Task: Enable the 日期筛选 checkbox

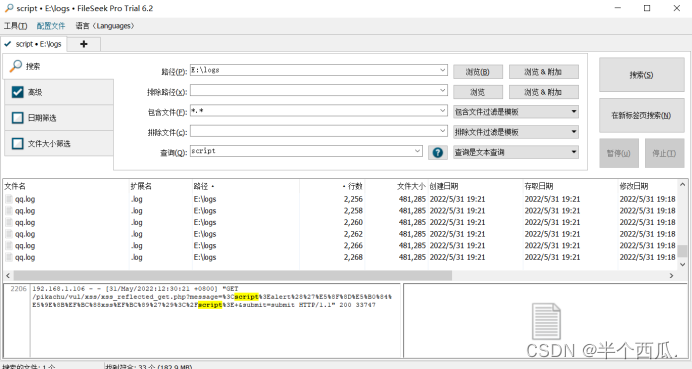Action: (18, 117)
